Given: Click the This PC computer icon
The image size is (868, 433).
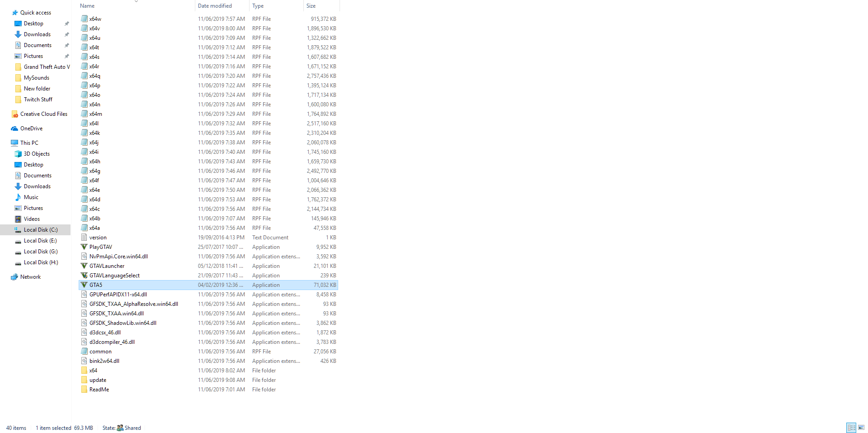Looking at the screenshot, I should [x=15, y=143].
